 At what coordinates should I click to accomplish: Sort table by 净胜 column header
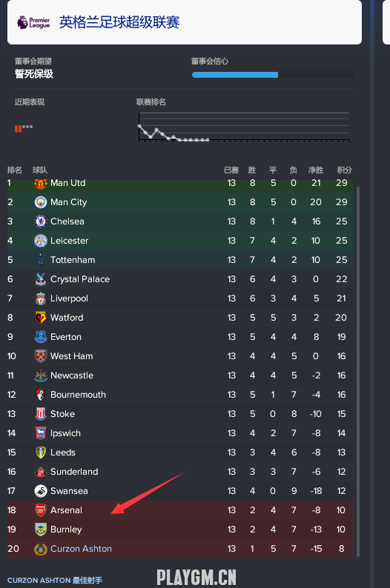coord(316,170)
